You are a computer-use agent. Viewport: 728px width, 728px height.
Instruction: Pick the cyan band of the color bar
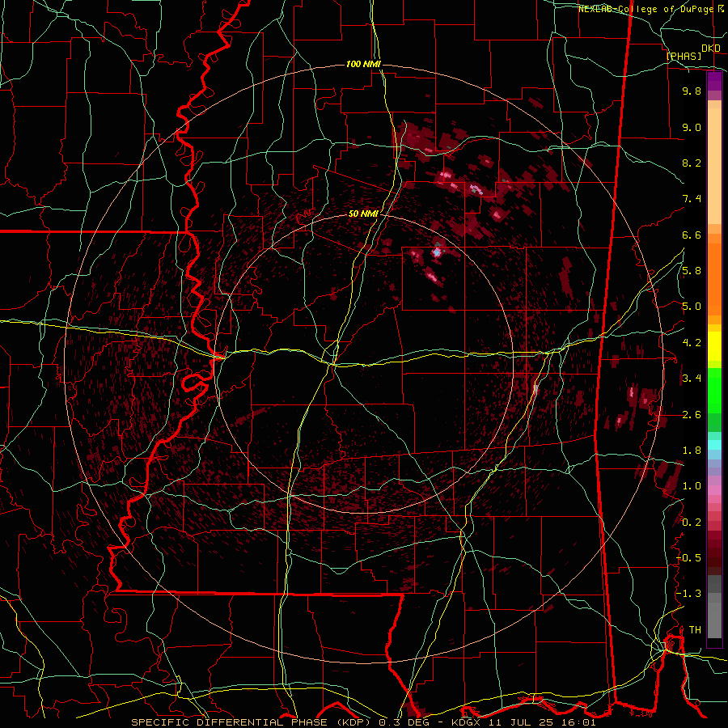coord(714,444)
